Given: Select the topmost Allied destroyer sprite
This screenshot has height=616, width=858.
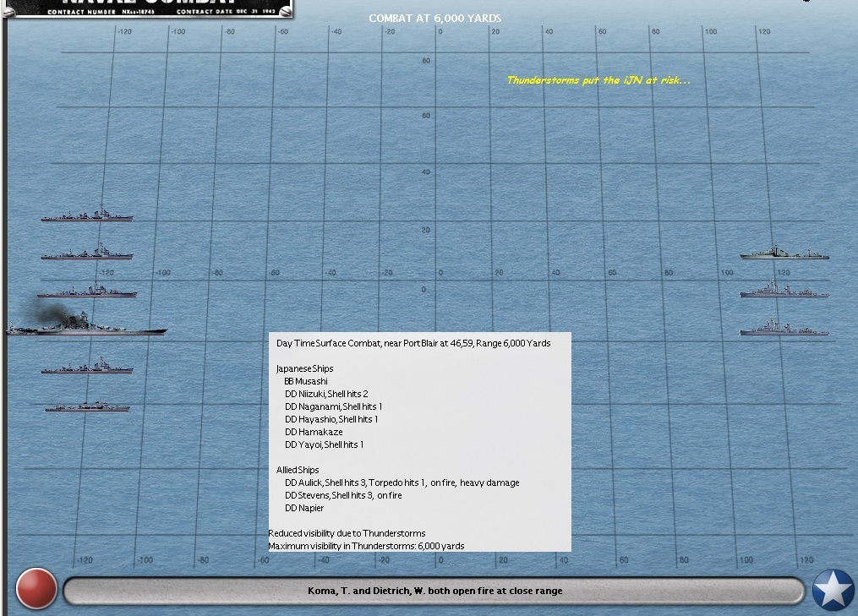Looking at the screenshot, I should 784,253.
